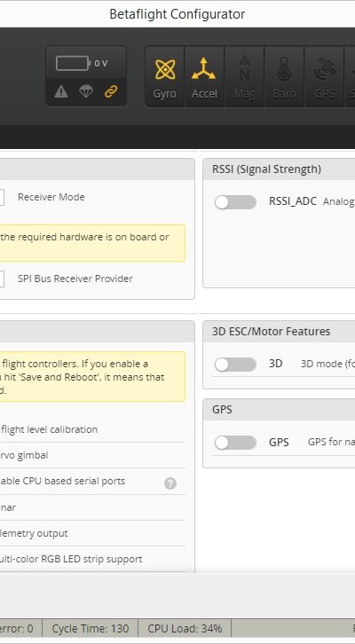Open the SPI Bus Receiver Provider dropdown
This screenshot has height=644, width=355.
click(x=1, y=279)
